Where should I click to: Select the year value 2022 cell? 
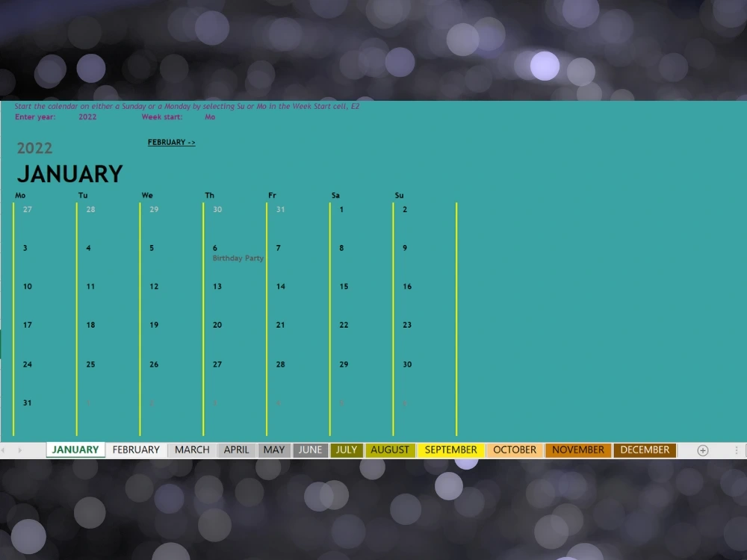tap(87, 116)
